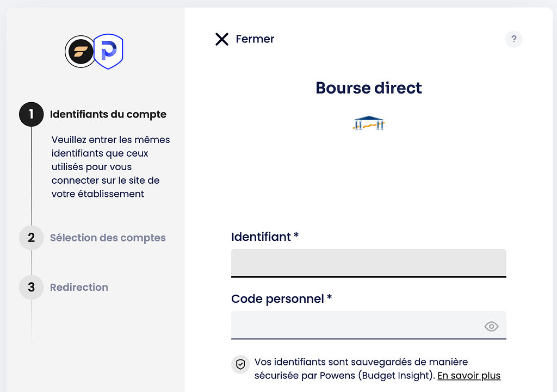Go to the 'Redirection' step label
This screenshot has height=392, width=557.
[79, 287]
